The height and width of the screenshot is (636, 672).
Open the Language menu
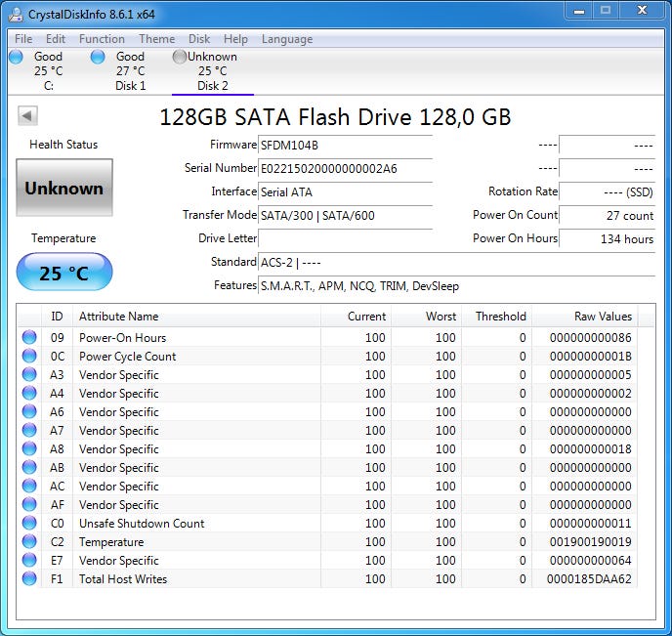point(287,39)
